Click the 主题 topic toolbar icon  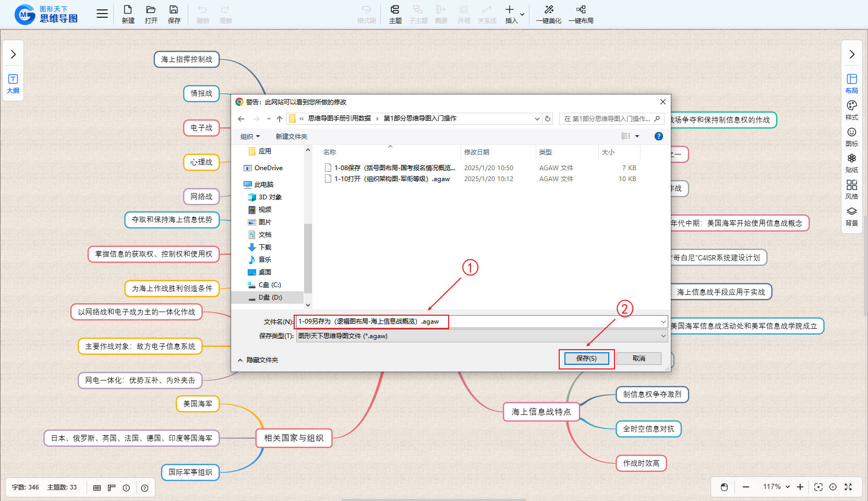[x=395, y=14]
